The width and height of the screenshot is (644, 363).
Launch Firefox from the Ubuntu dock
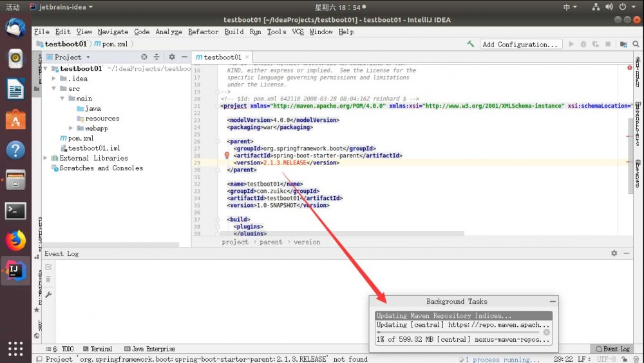15,240
